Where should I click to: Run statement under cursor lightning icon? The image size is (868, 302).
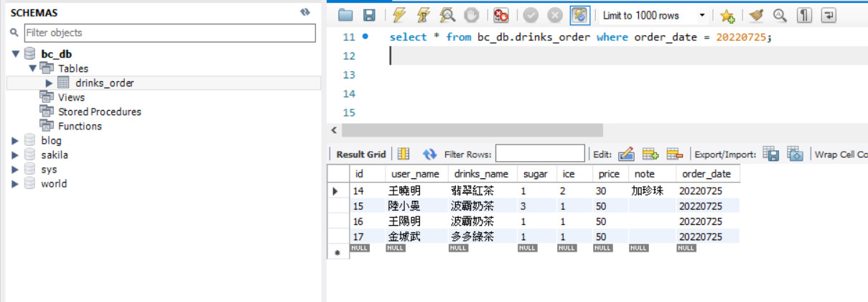[424, 15]
